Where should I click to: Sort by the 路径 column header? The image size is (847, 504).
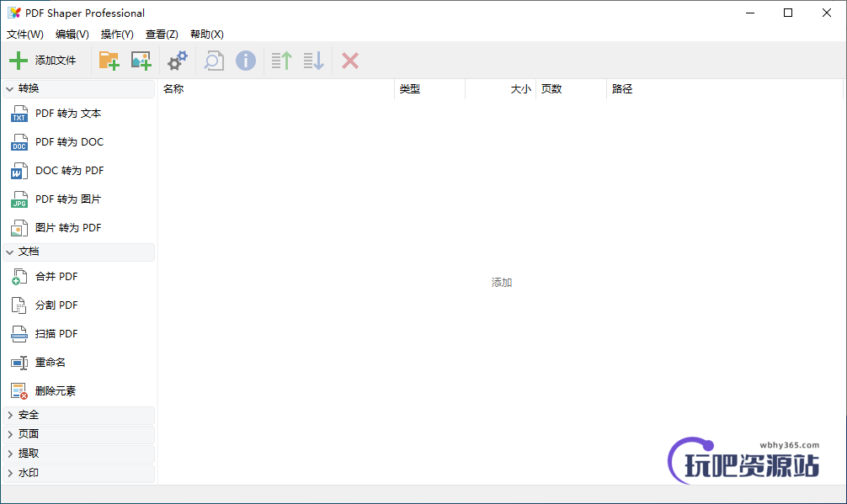coord(724,89)
